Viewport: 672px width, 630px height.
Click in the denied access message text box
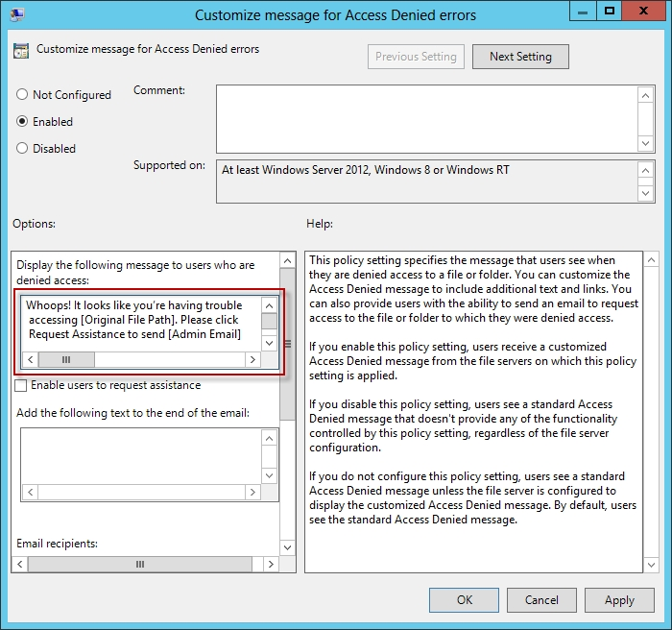tap(140, 320)
